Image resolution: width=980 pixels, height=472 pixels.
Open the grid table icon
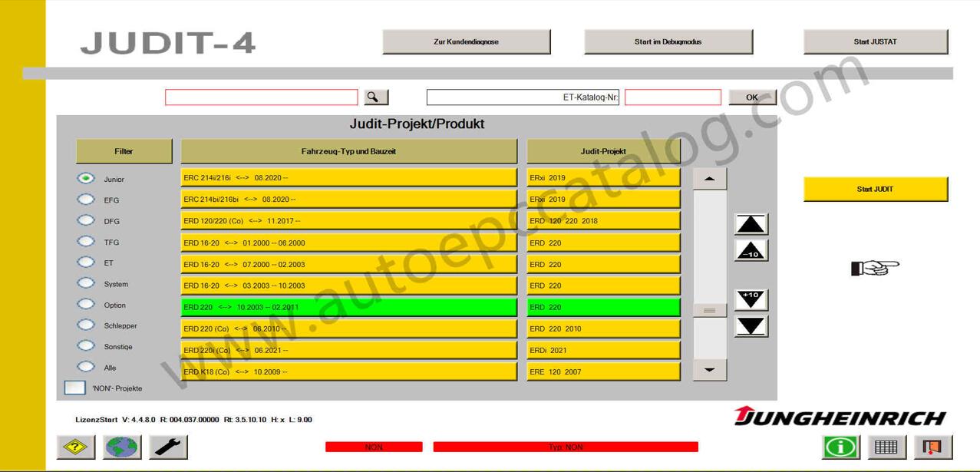pyautogui.click(x=886, y=447)
